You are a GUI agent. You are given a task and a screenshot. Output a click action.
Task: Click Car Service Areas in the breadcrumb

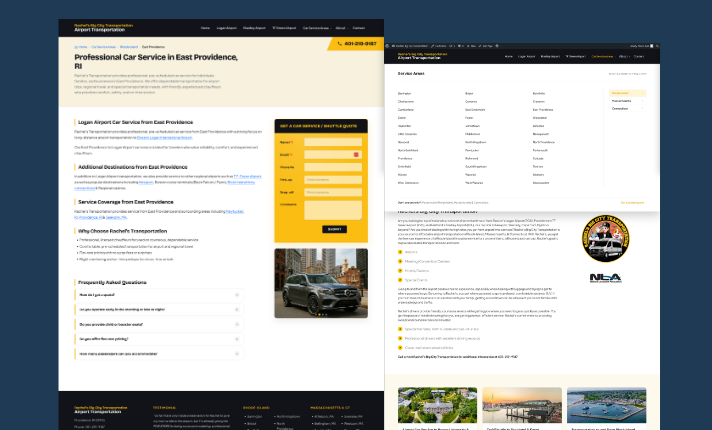click(104, 47)
